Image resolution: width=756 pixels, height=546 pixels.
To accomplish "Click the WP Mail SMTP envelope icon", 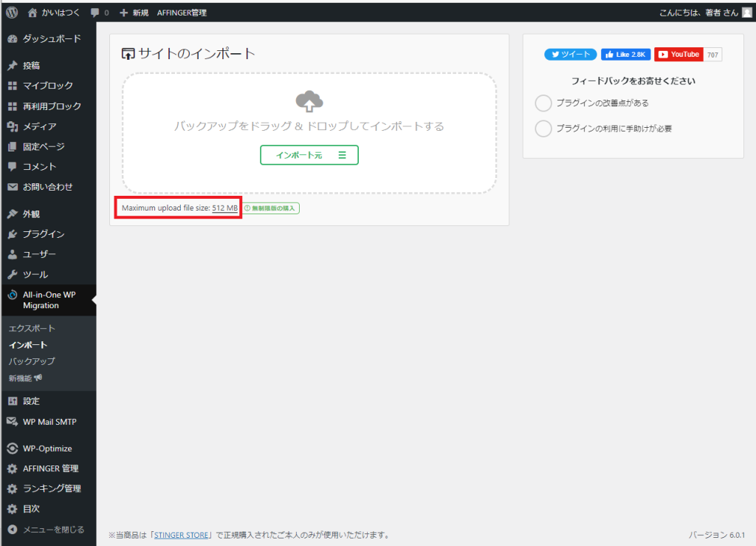I will pyautogui.click(x=13, y=422).
